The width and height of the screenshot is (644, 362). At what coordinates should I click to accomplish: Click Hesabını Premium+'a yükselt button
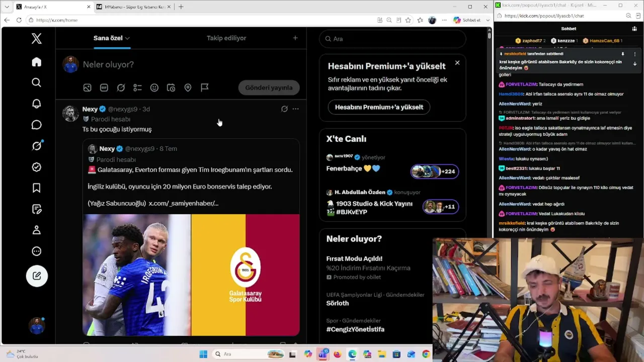click(x=379, y=107)
